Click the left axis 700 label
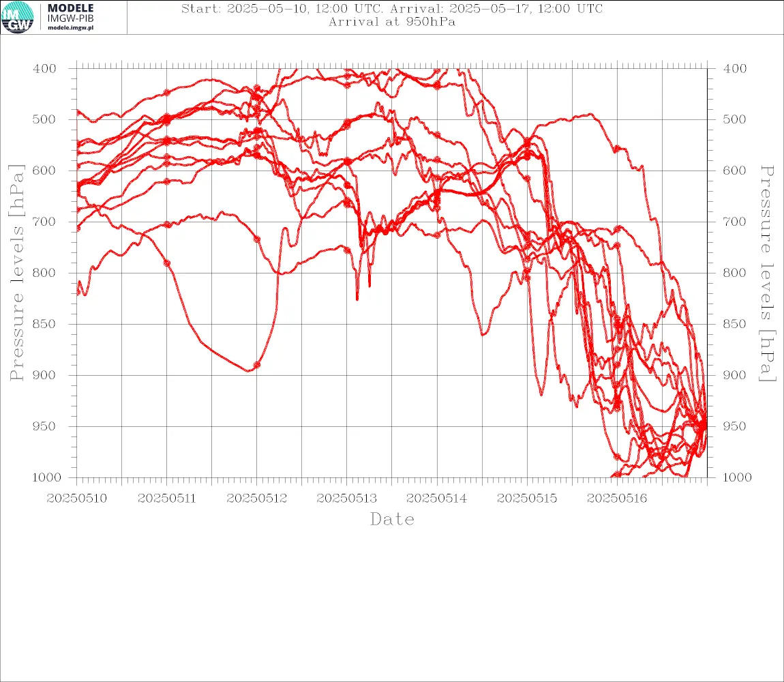 (44, 222)
